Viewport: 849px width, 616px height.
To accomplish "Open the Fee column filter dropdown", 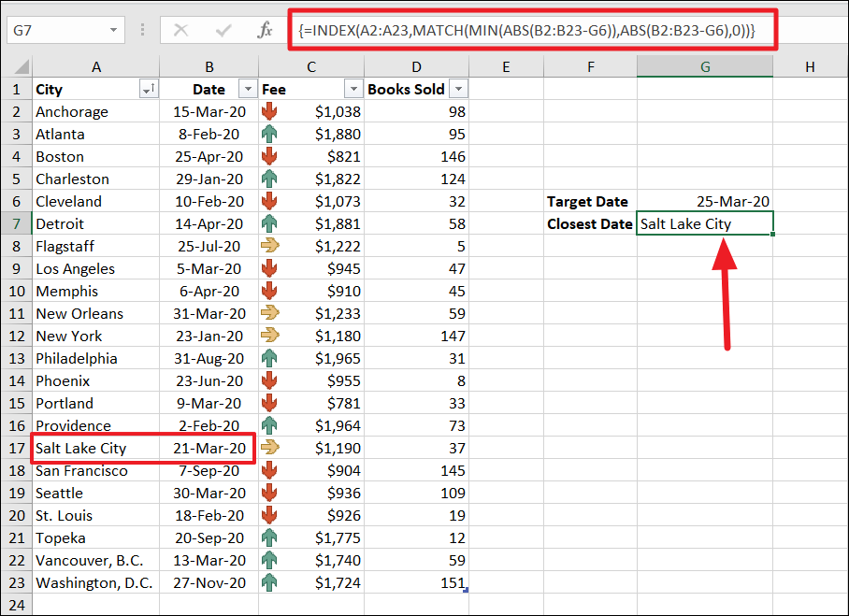I will (x=353, y=89).
